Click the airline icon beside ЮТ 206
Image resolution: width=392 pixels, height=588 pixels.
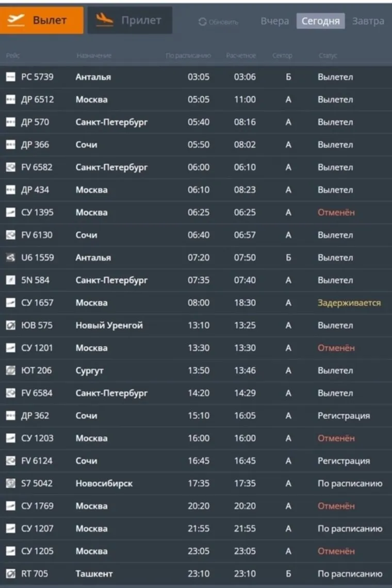(10, 370)
